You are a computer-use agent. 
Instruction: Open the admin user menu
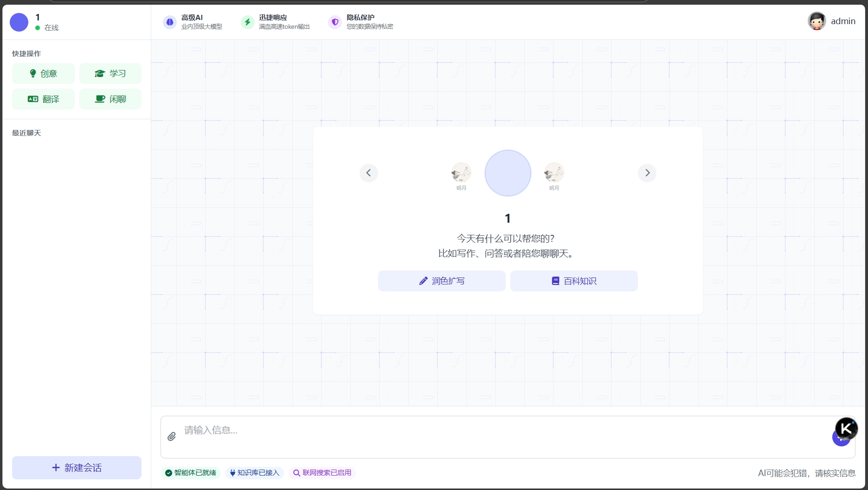click(x=842, y=21)
